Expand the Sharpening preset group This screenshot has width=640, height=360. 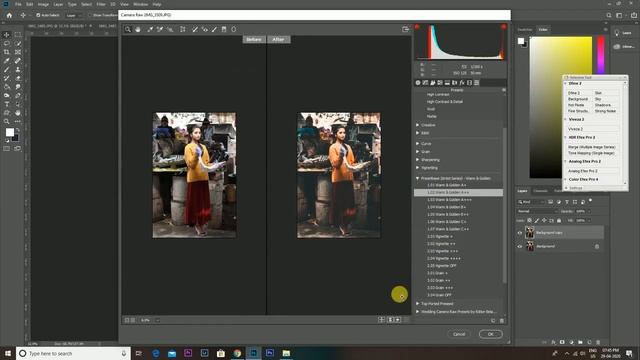(x=418, y=160)
